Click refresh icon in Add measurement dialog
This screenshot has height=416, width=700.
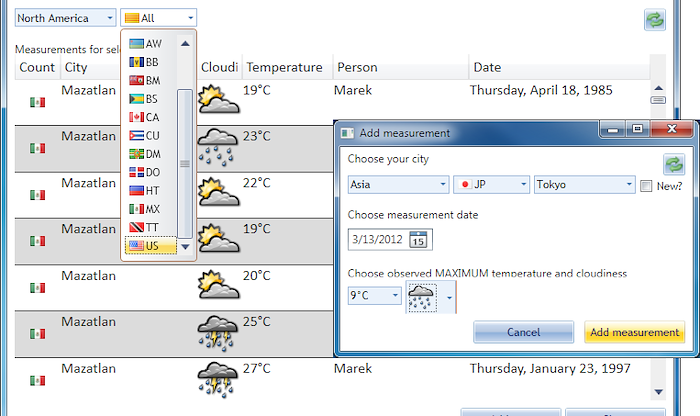tap(674, 164)
